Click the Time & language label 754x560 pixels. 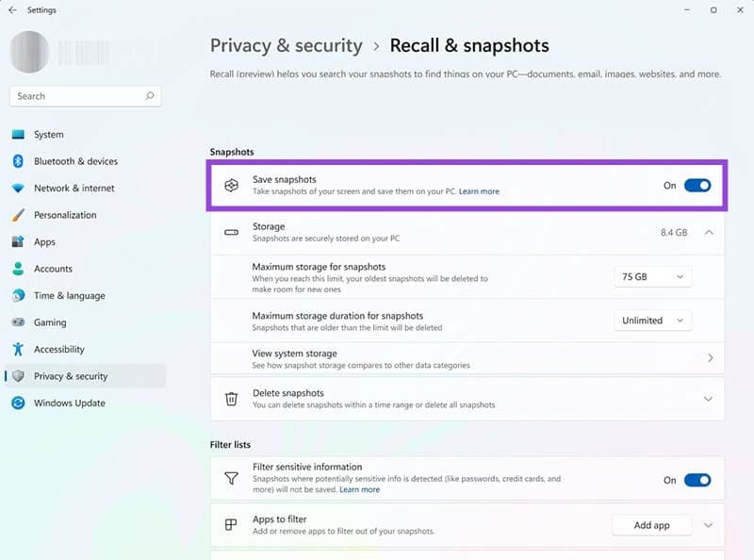pyautogui.click(x=69, y=296)
